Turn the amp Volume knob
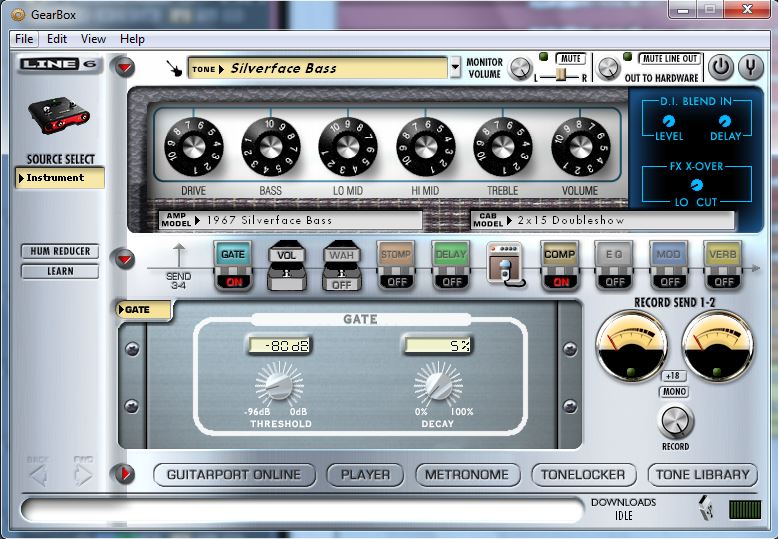The width and height of the screenshot is (778, 539). [581, 147]
